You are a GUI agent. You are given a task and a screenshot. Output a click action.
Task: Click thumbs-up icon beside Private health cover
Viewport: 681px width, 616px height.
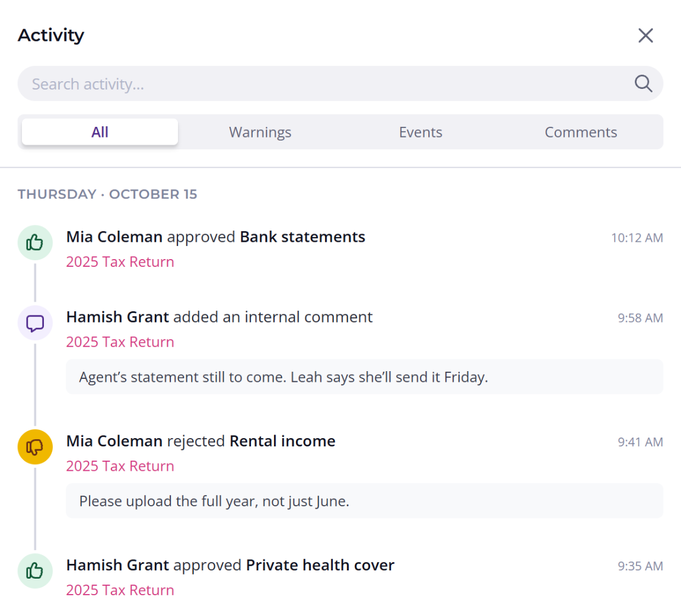tap(35, 571)
